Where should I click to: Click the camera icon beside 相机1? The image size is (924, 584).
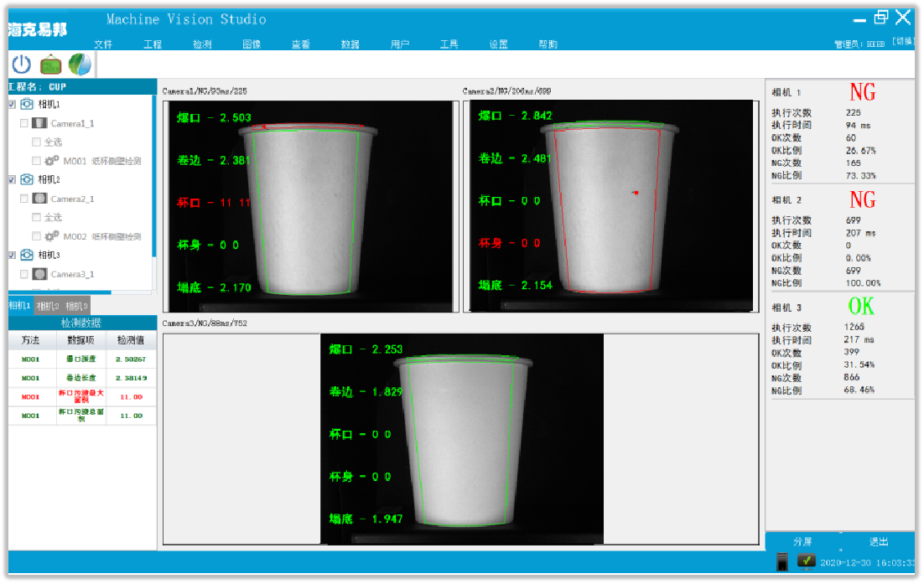tap(27, 104)
